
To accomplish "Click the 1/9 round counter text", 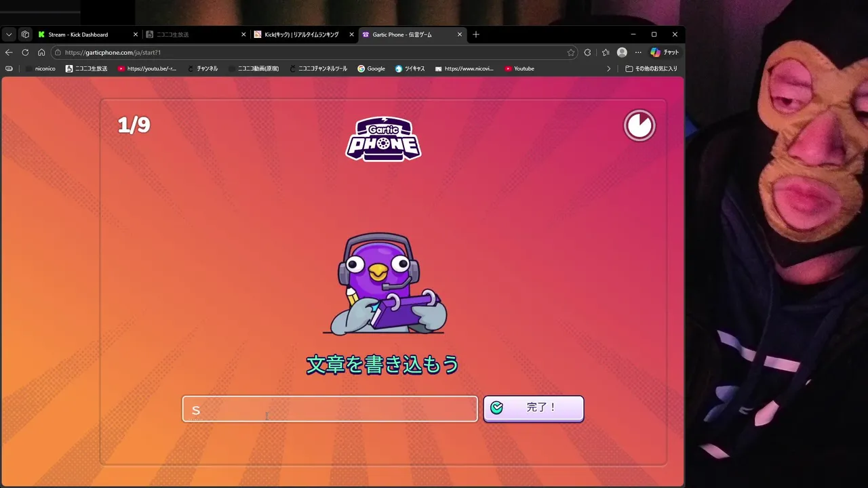I will pyautogui.click(x=134, y=125).
